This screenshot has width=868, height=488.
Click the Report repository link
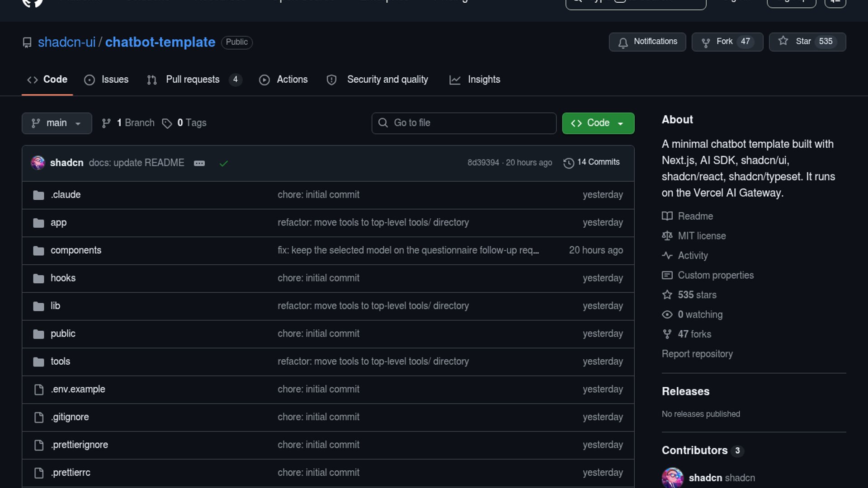(697, 354)
